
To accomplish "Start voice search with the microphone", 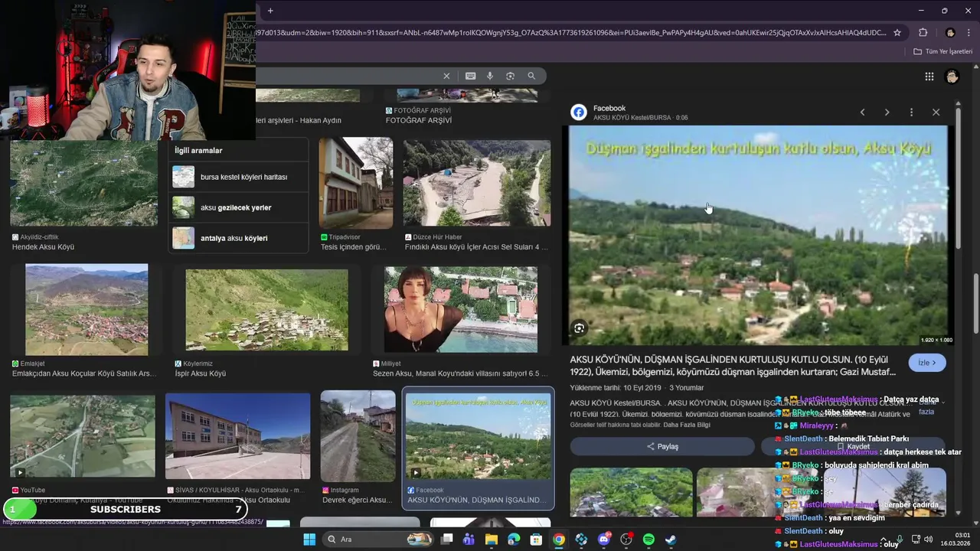I will (x=490, y=76).
